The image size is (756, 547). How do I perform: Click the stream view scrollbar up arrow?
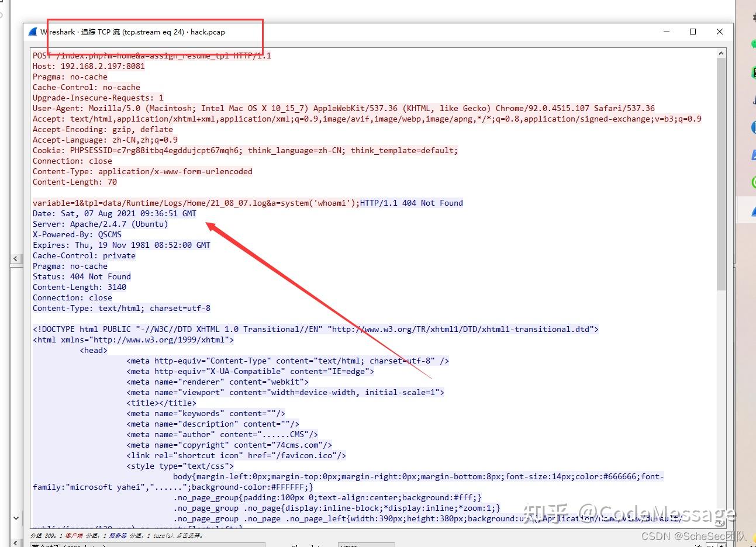(x=720, y=52)
